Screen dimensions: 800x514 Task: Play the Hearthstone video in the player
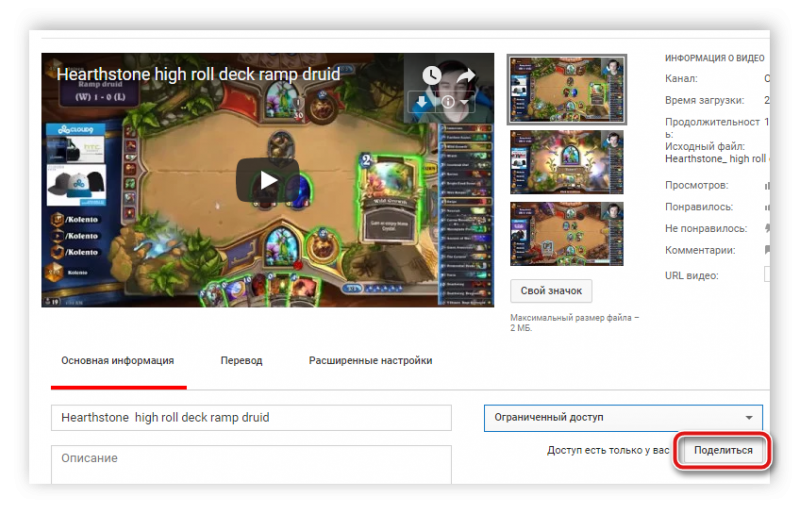(267, 180)
